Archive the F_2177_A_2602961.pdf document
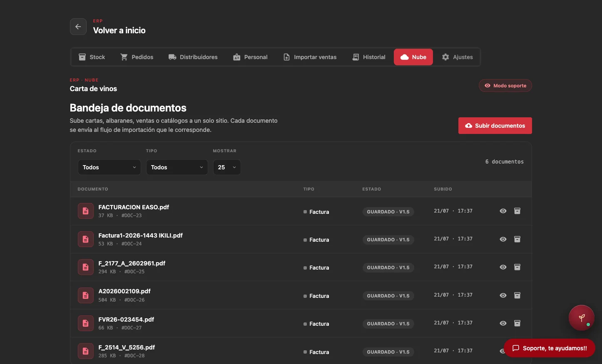Viewport: 602px width, 364px height. 517,267
